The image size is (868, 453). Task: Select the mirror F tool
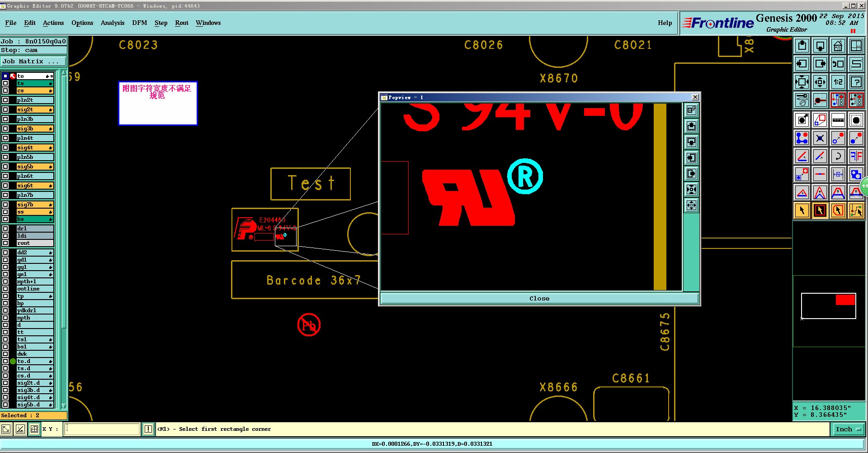(856, 156)
